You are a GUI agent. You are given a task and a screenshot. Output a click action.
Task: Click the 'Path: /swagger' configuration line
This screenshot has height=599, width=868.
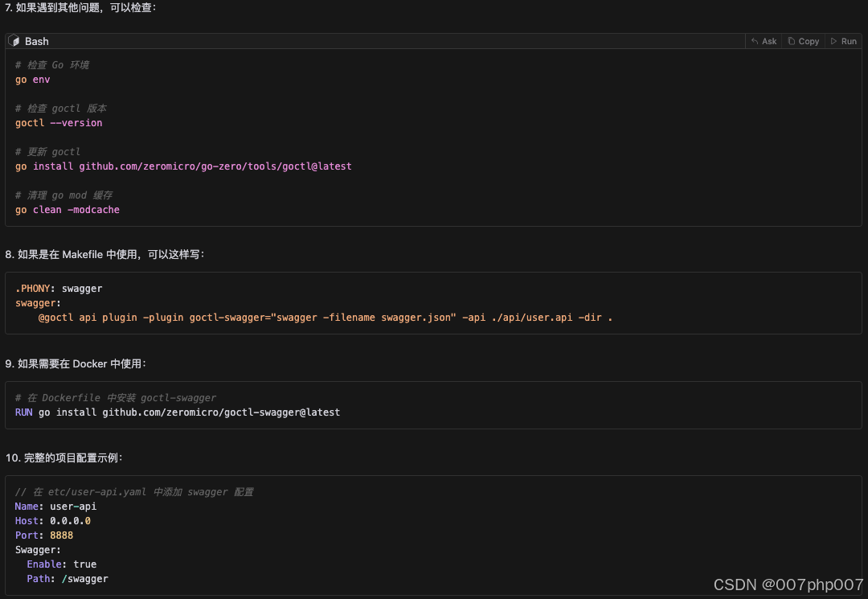click(61, 578)
